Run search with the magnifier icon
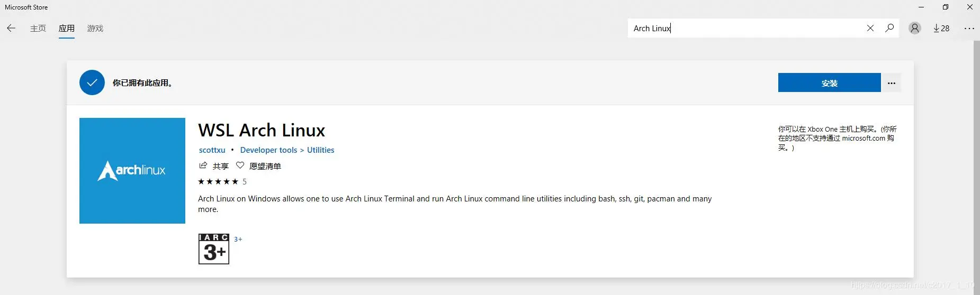 click(x=889, y=28)
